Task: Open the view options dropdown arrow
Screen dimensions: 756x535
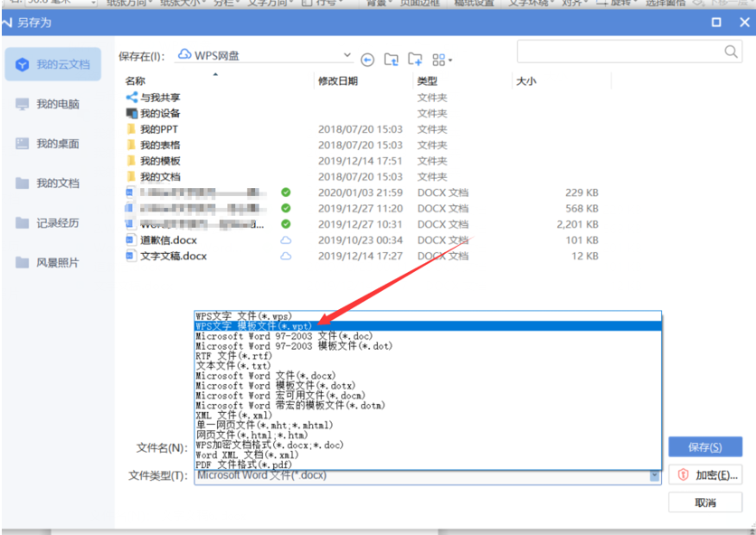Action: (450, 61)
